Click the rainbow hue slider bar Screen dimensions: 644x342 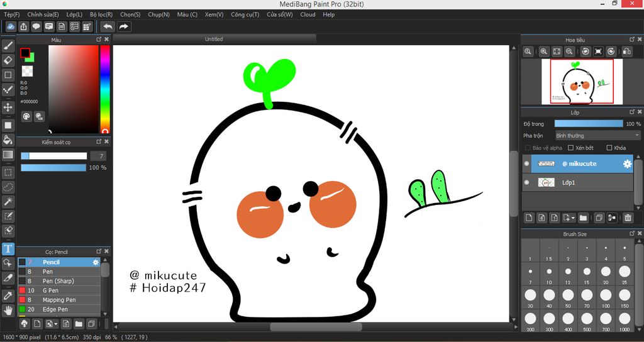click(105, 88)
